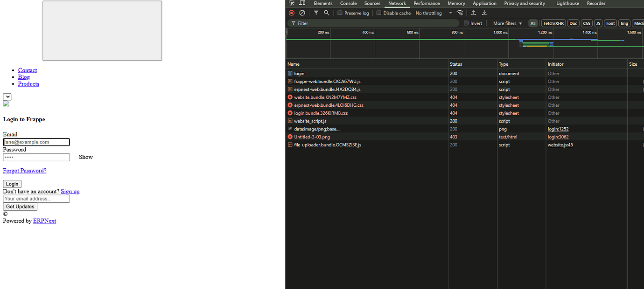Import a HAR file
644x289 pixels.
[474, 13]
